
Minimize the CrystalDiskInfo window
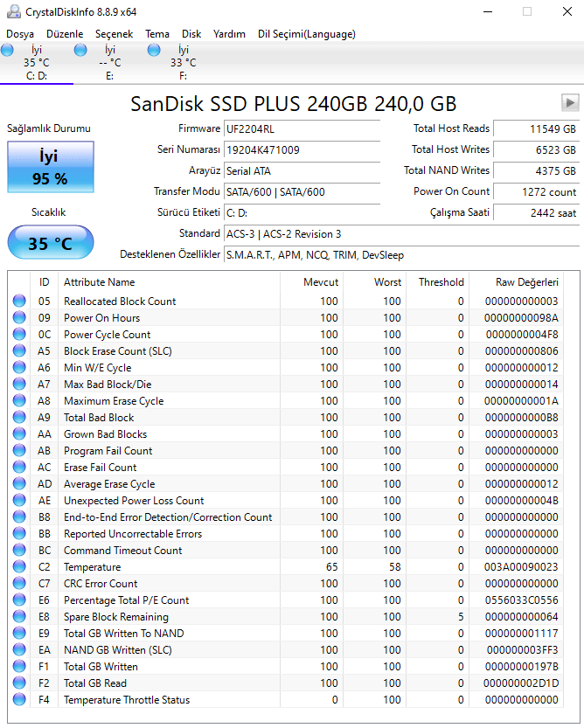[487, 11]
